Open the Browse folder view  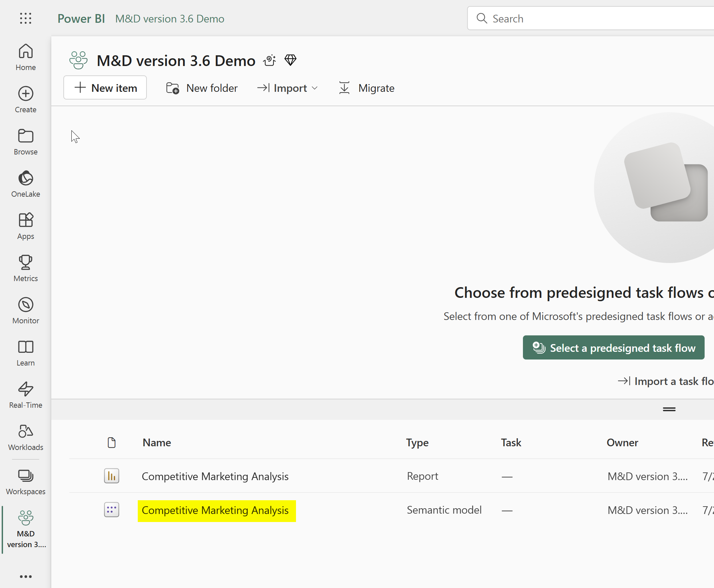click(x=25, y=142)
